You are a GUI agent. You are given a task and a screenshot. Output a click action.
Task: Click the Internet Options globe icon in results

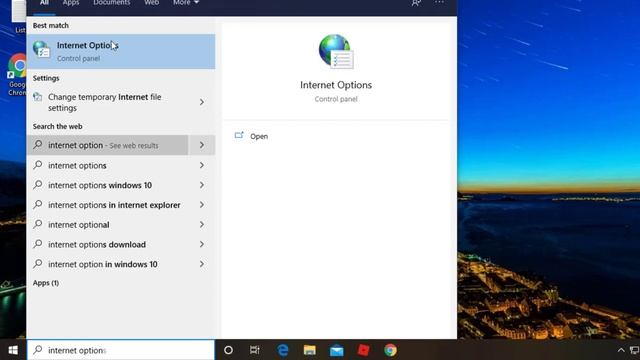(42, 50)
